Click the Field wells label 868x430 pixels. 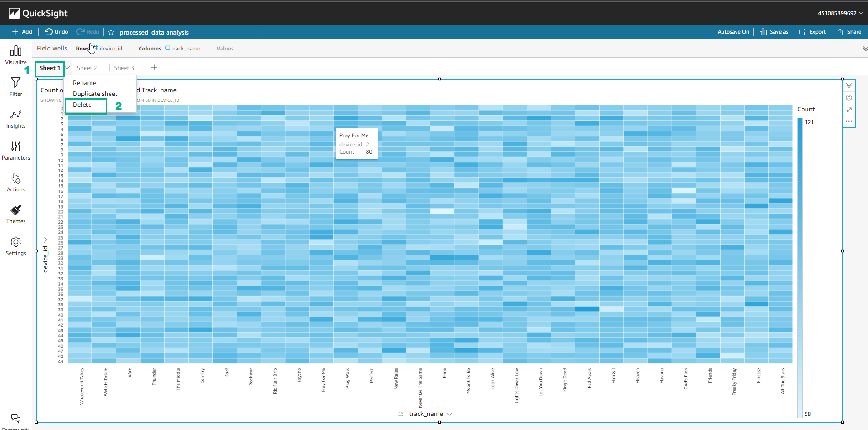click(52, 48)
